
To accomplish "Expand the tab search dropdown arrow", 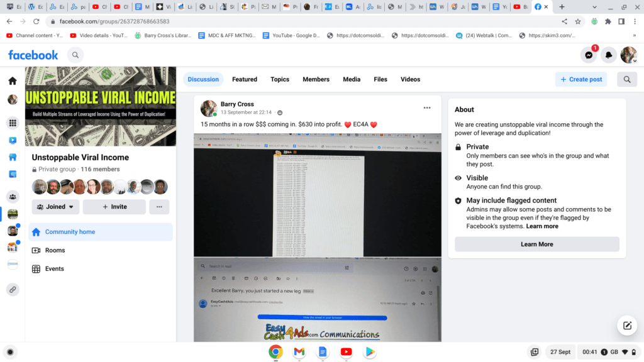I will click(594, 7).
